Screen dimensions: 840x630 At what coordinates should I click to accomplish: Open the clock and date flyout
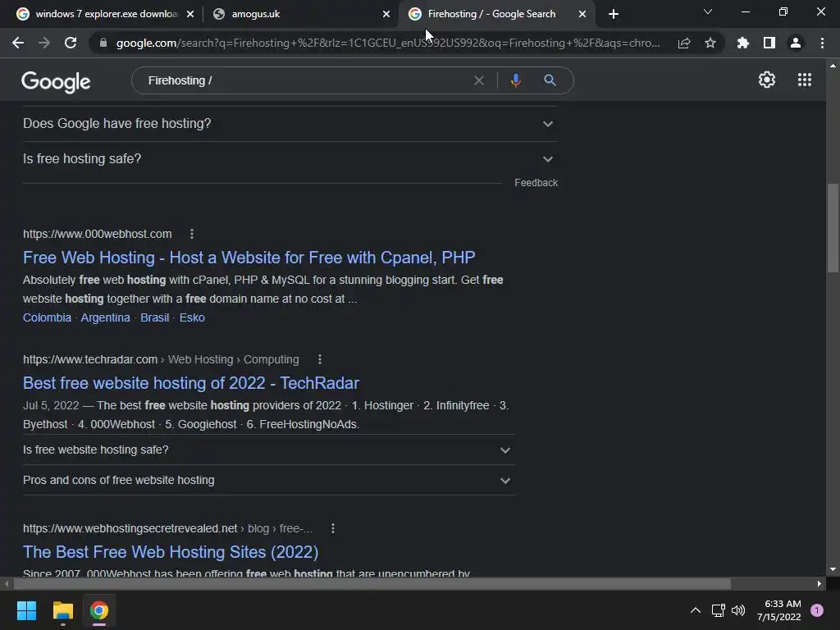(x=779, y=610)
